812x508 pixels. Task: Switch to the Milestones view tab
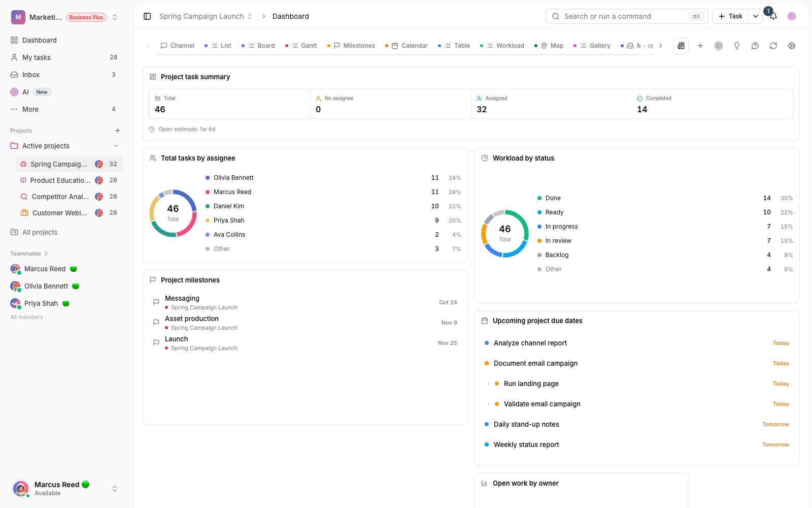click(x=351, y=46)
